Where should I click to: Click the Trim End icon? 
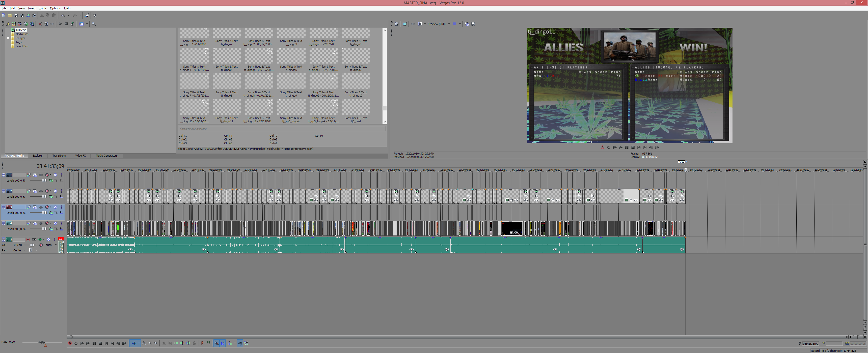click(x=182, y=343)
